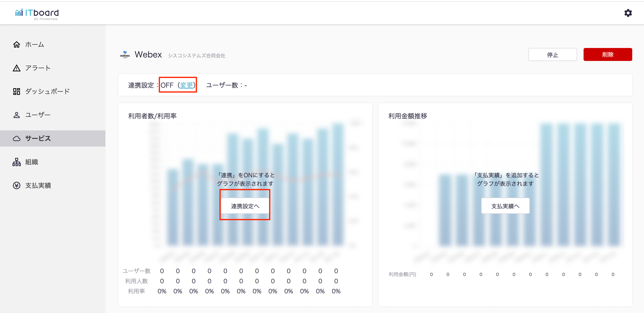Click the alert triangle icon

point(16,68)
